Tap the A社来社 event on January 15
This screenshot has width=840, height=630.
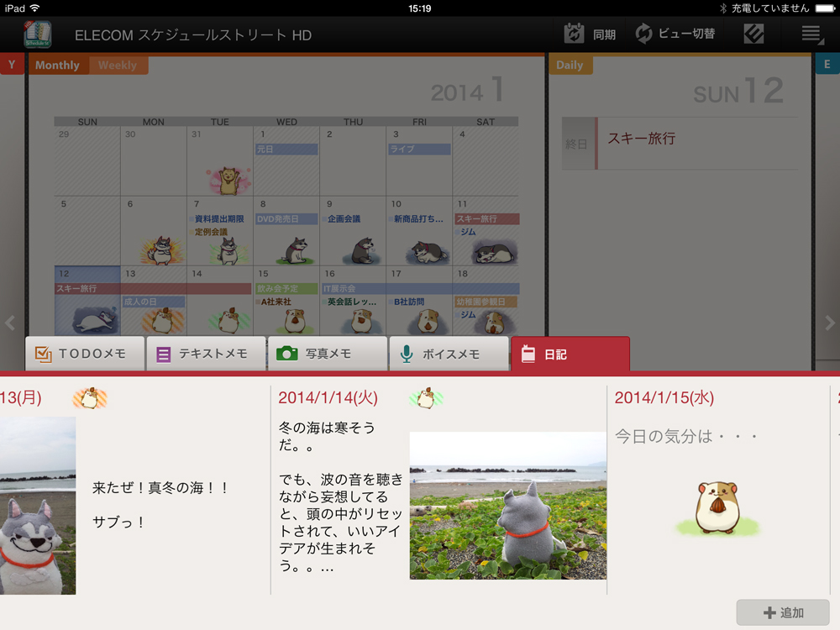coord(273,302)
